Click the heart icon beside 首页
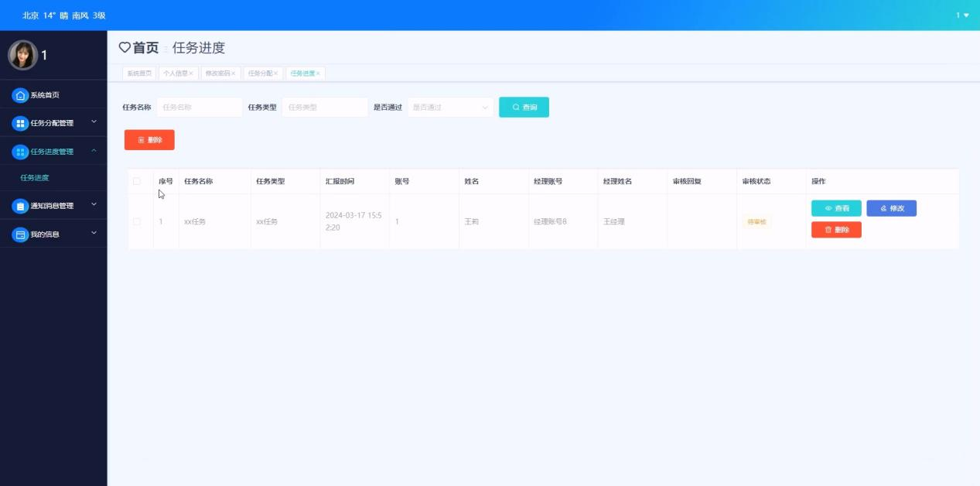The image size is (980, 486). click(x=125, y=48)
